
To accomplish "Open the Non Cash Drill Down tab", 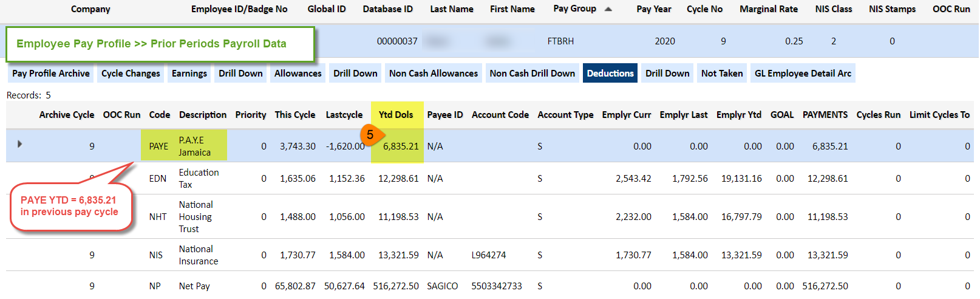I will 533,74.
